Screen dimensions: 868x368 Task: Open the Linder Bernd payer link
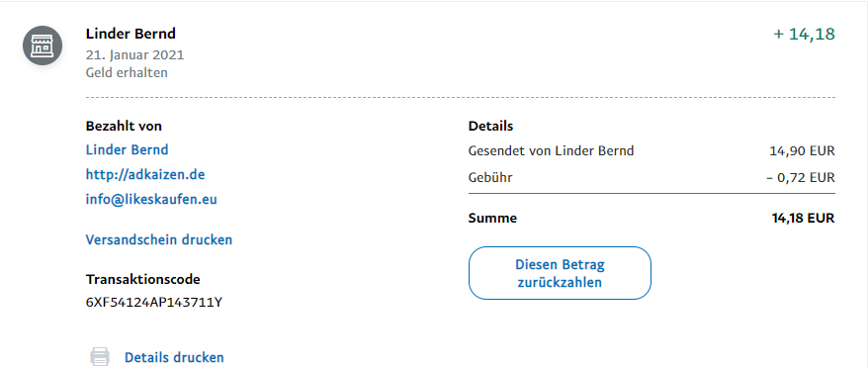127,149
